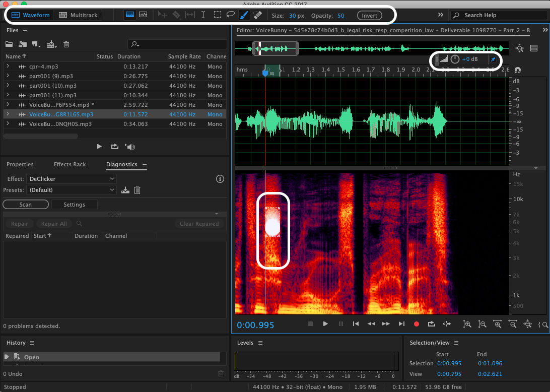Switch to the Effects Rack tab
The width and height of the screenshot is (550, 392).
point(70,164)
